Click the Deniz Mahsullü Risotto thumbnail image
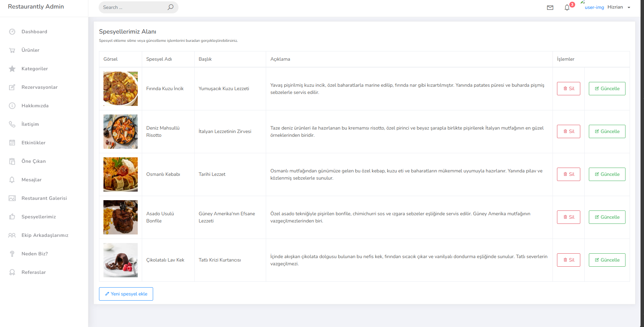The height and width of the screenshot is (327, 644). 121,132
